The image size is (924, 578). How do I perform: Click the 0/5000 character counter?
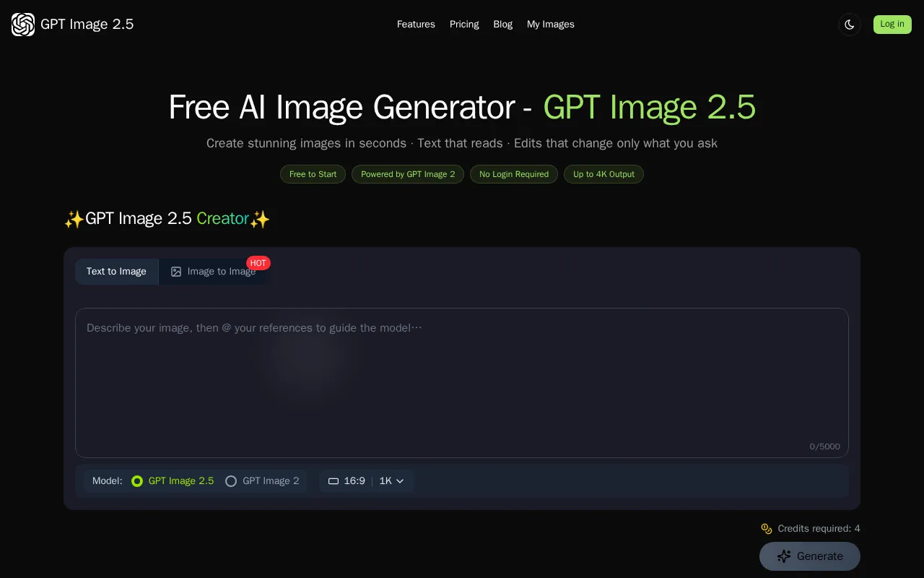(x=825, y=447)
